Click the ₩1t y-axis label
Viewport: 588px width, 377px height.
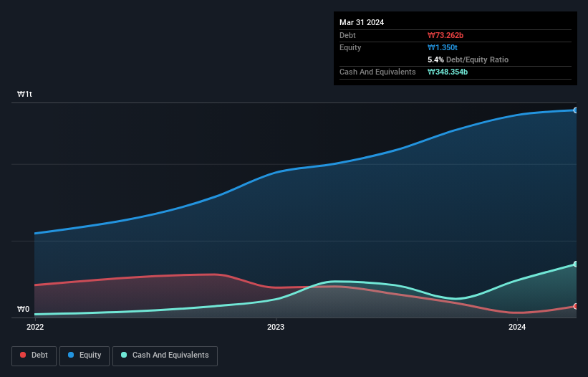pos(25,94)
